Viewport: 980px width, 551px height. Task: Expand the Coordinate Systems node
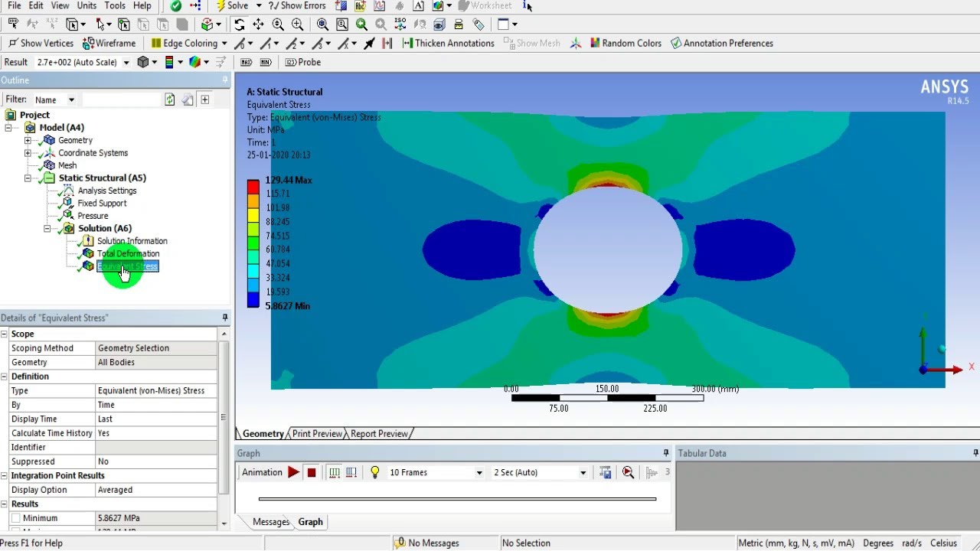pos(28,153)
